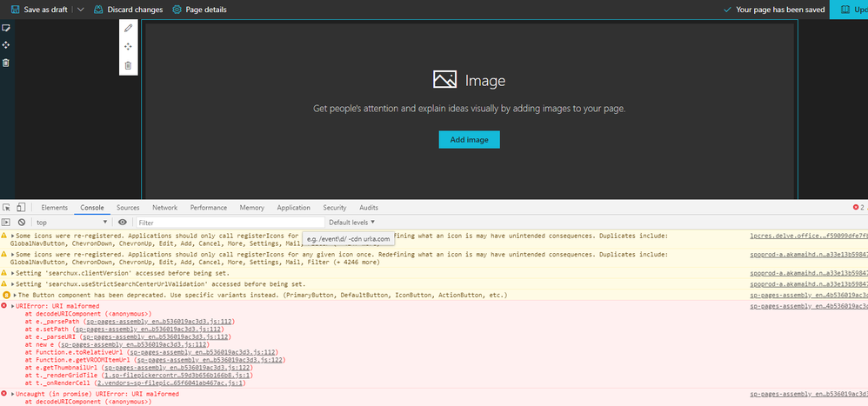The height and width of the screenshot is (406, 868).
Task: Click the Edit section icon at the left edge
Action: coord(6,28)
